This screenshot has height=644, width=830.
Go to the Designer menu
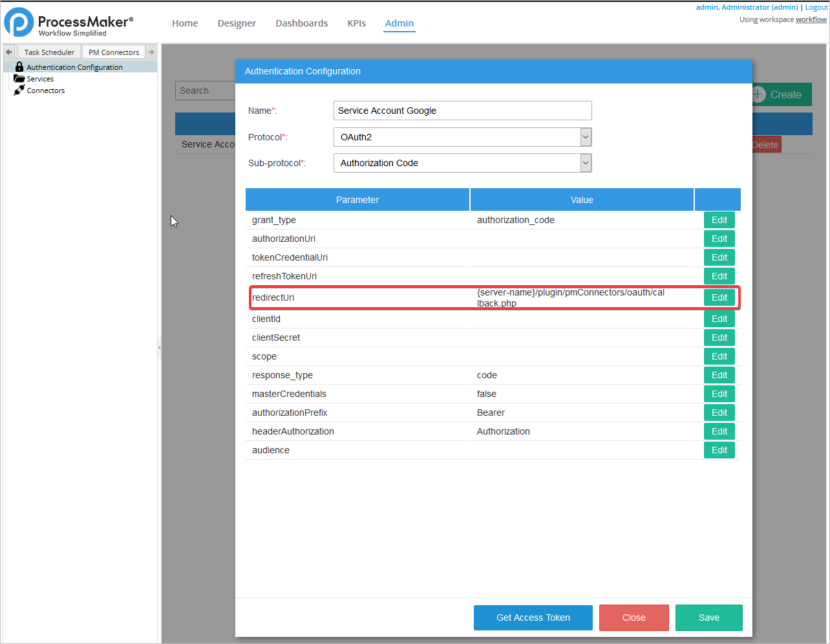(x=237, y=23)
